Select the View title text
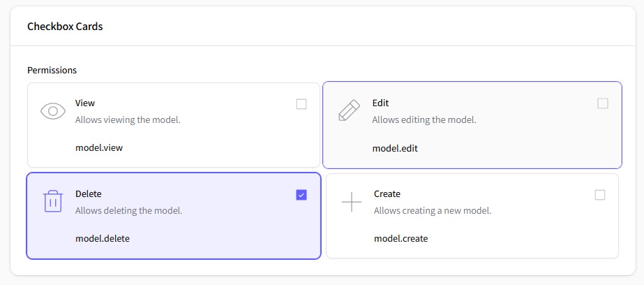 coord(85,103)
